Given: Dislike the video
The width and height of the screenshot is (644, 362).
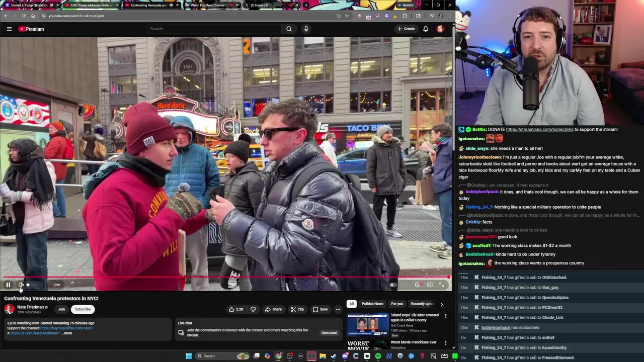Looking at the screenshot, I should pyautogui.click(x=253, y=309).
